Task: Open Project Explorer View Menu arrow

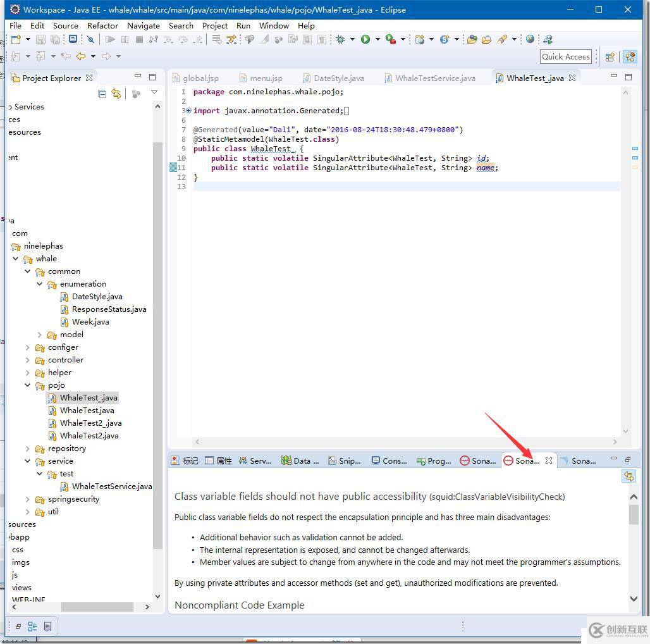Action: click(x=154, y=92)
